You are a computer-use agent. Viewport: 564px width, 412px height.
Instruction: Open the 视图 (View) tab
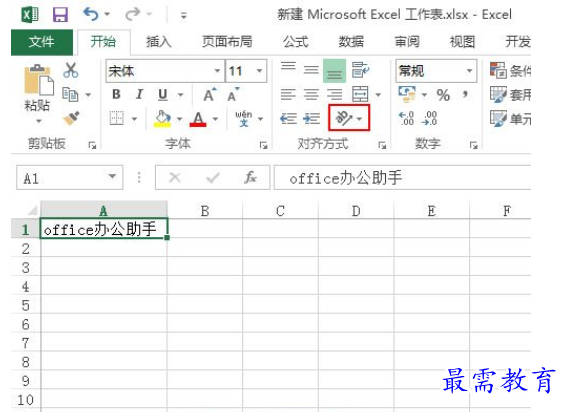tap(463, 42)
